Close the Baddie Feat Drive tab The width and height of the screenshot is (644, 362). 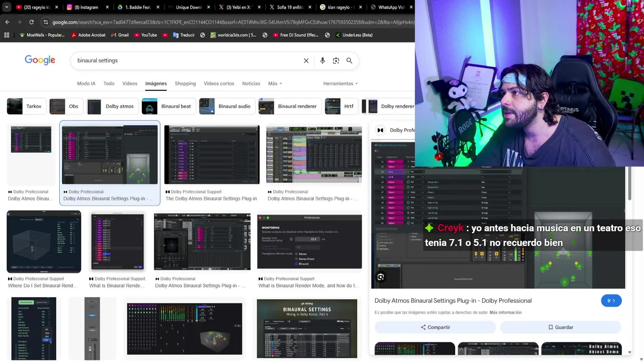click(x=158, y=8)
